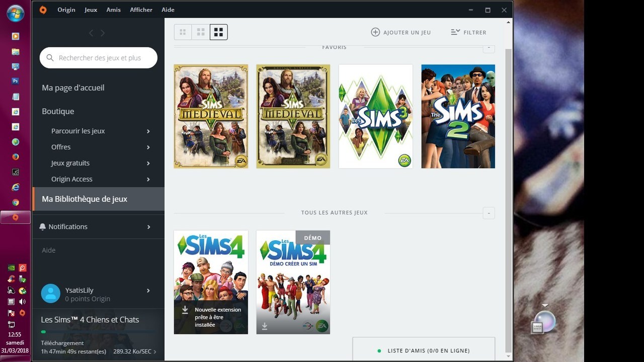The width and height of the screenshot is (644, 362).
Task: Click the Ajouter un jeu plus icon
Action: 375,32
